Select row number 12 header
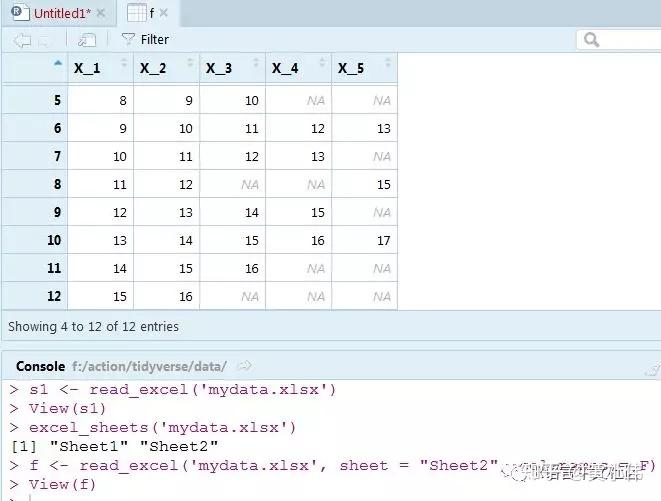Viewport: 661px width, 501px height. pyautogui.click(x=35, y=296)
